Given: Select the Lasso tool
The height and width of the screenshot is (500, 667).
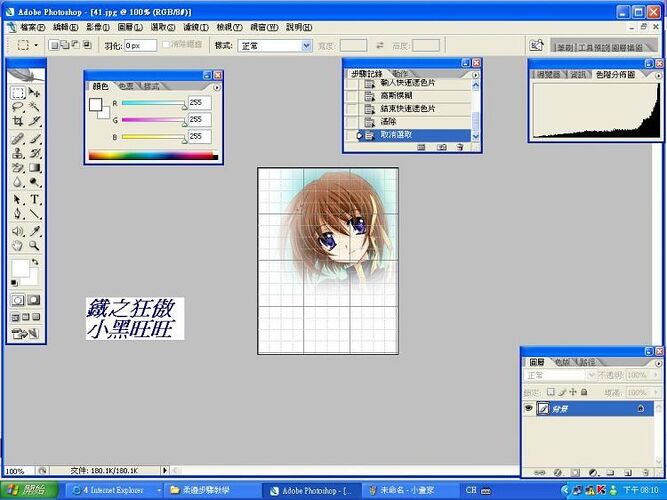Looking at the screenshot, I should (x=18, y=106).
